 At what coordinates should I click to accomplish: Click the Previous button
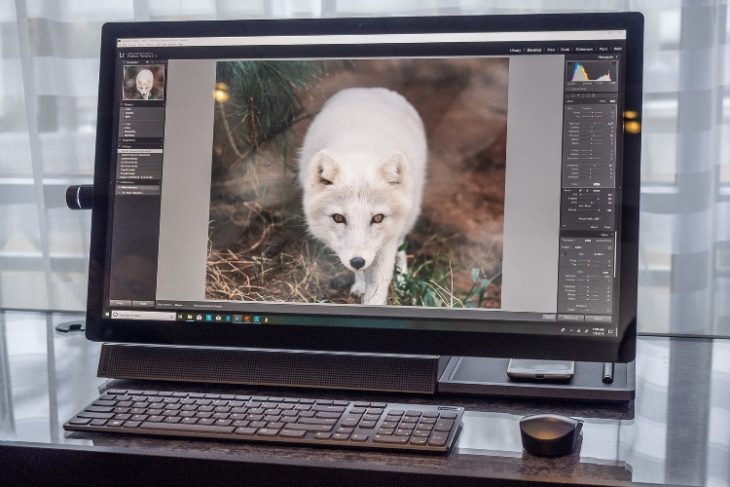[571, 318]
